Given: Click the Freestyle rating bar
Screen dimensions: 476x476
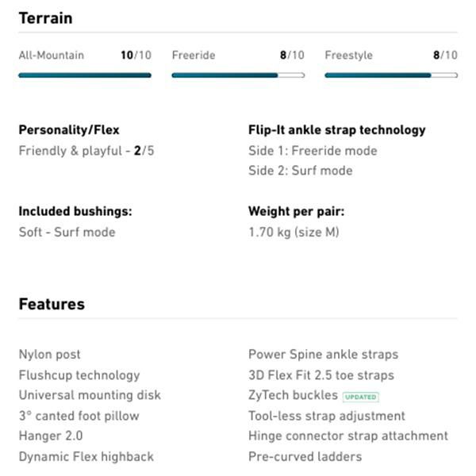Looking at the screenshot, I should click(390, 75).
